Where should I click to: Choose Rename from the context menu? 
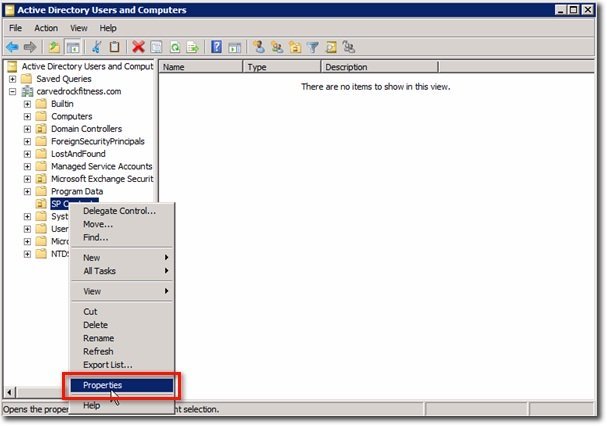click(x=122, y=338)
